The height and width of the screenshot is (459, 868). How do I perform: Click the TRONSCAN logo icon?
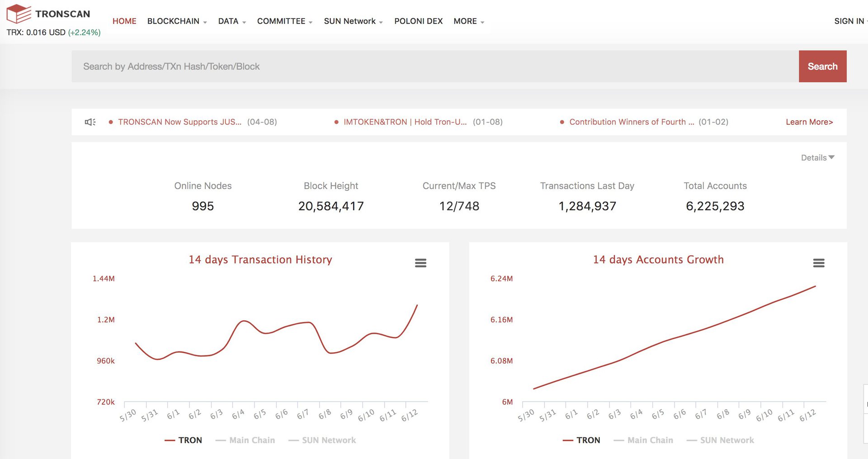[19, 14]
